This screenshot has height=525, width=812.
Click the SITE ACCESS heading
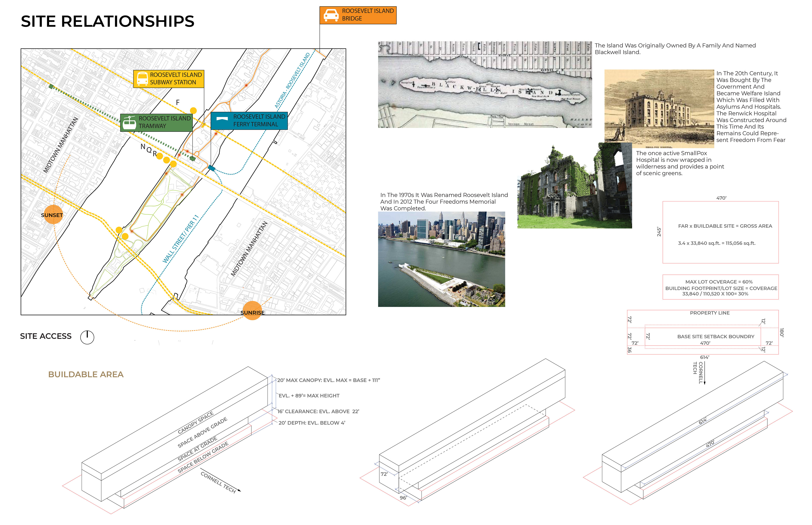tap(46, 336)
